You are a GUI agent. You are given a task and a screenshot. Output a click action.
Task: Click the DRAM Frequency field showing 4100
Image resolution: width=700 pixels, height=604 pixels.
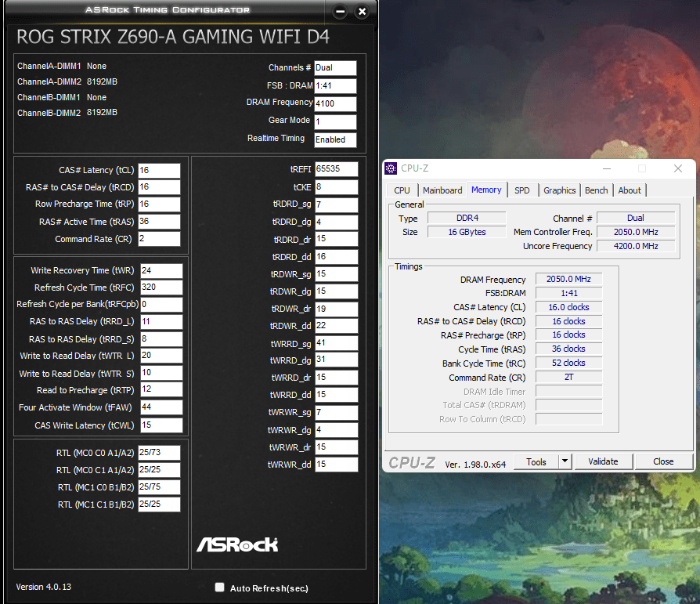(335, 103)
